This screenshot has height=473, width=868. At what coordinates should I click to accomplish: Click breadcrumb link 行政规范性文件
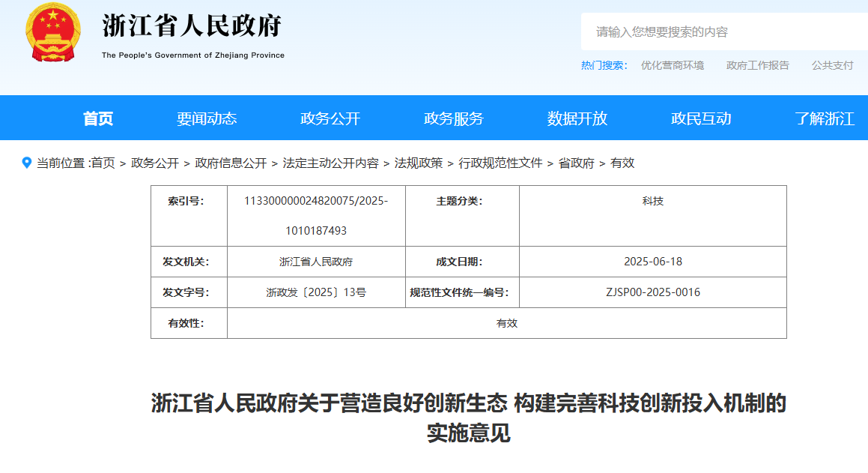[500, 163]
